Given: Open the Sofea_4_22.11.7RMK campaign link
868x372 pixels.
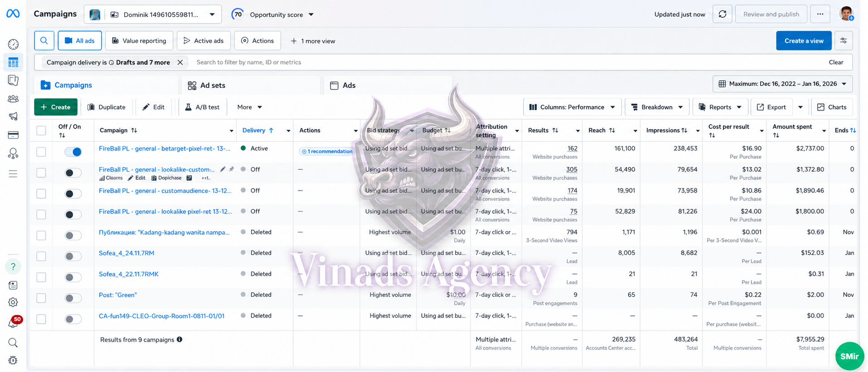Looking at the screenshot, I should (129, 274).
